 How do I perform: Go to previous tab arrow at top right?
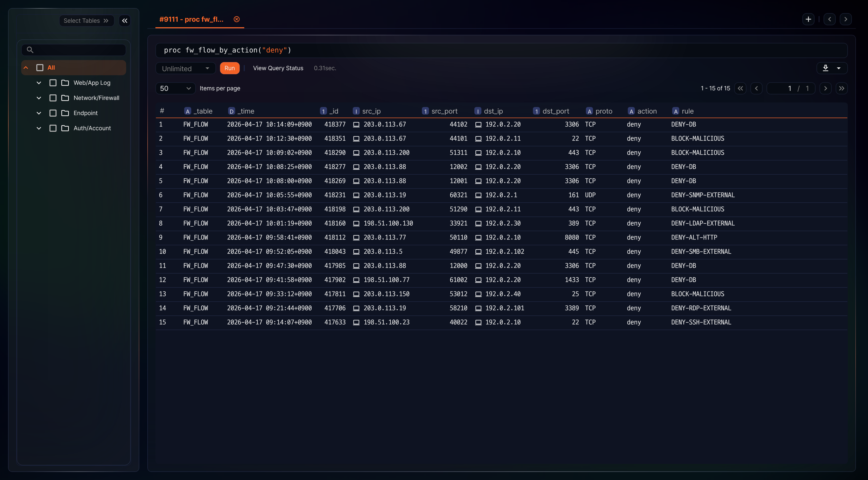tap(830, 19)
